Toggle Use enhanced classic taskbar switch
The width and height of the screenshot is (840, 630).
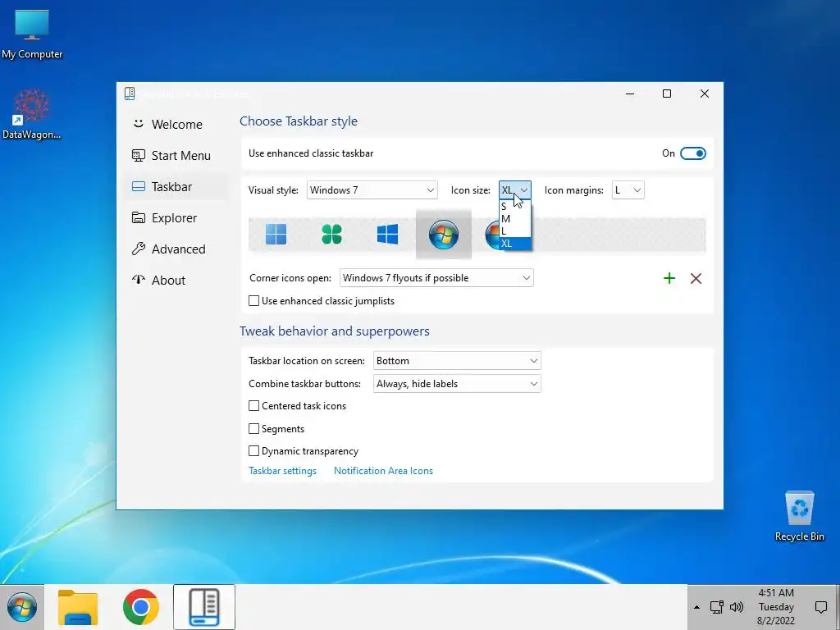pos(692,153)
